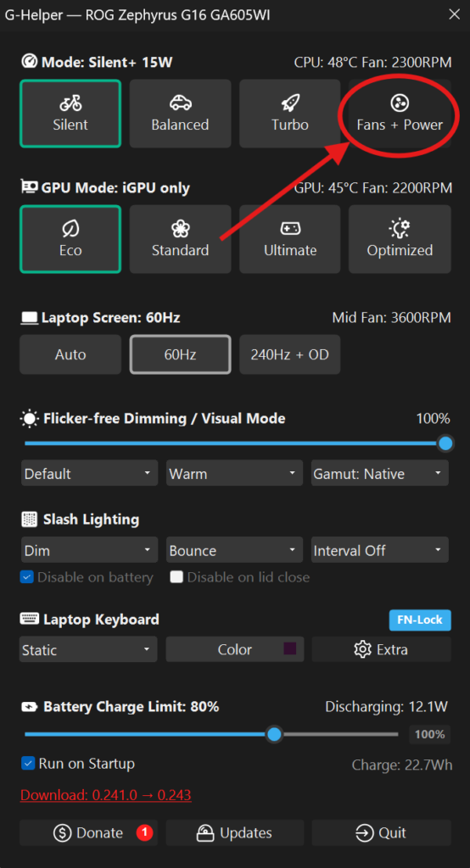
Task: Open Fans + Power settings
Action: [x=400, y=114]
